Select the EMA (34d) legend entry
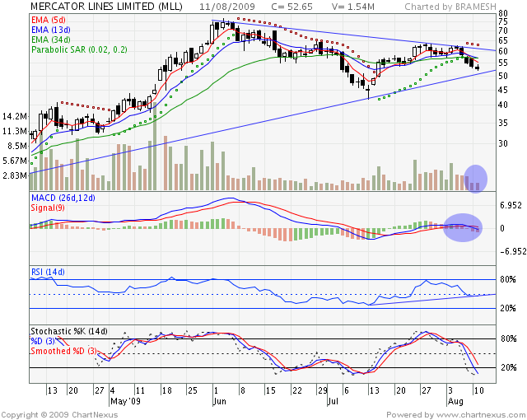 pyautogui.click(x=51, y=40)
